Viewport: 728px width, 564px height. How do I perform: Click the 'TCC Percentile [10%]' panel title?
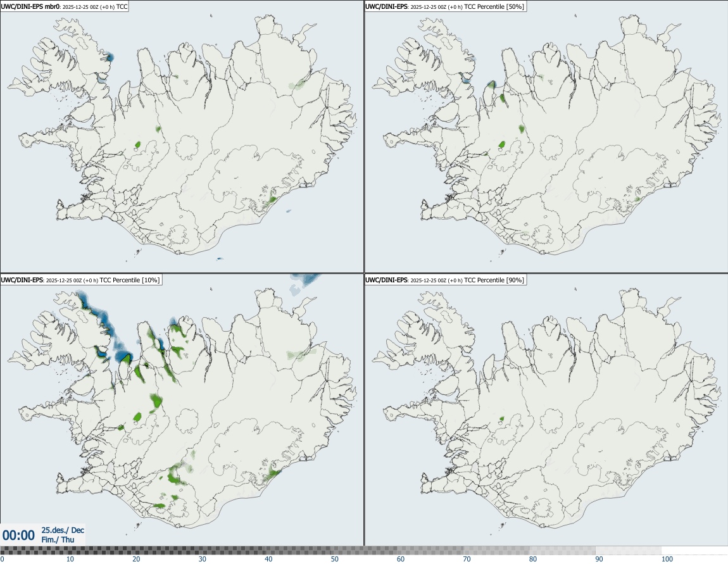pyautogui.click(x=81, y=280)
